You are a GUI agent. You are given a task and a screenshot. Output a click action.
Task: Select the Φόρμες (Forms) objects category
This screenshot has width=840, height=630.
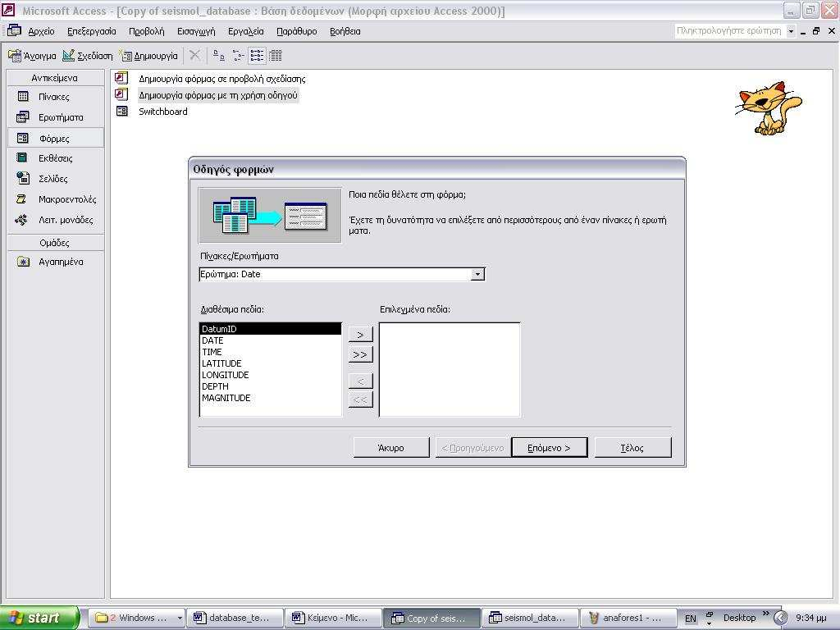(x=56, y=138)
